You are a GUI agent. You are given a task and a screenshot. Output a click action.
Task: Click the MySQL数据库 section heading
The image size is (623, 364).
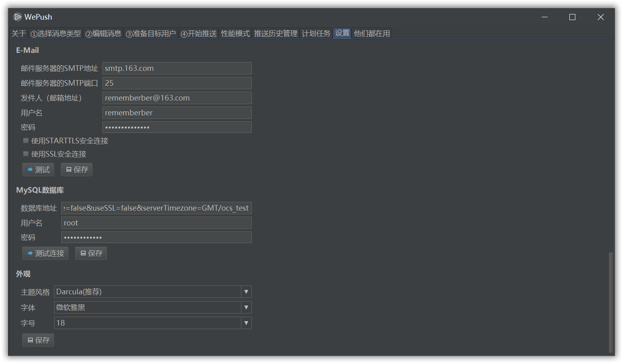40,190
